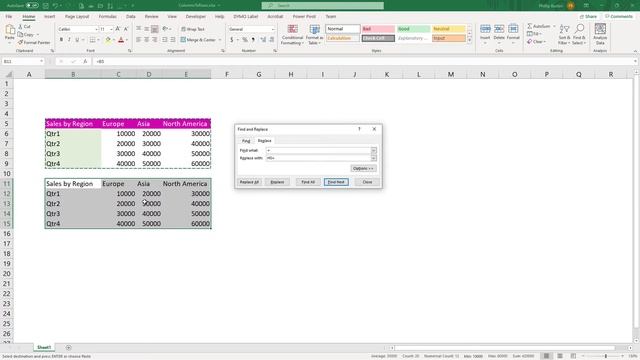Screen dimensions: 640x360
Task: Apply the yellow Fill Color
Action: 108,40
